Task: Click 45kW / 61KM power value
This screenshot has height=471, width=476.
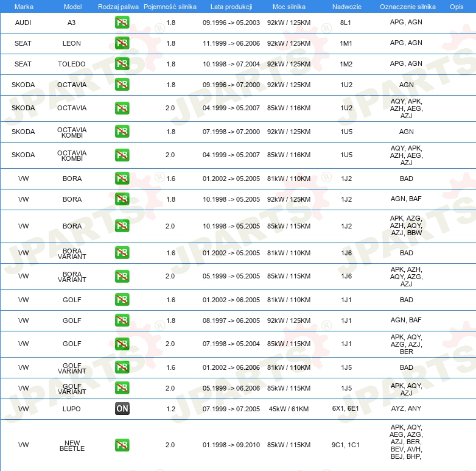Action: (289, 409)
